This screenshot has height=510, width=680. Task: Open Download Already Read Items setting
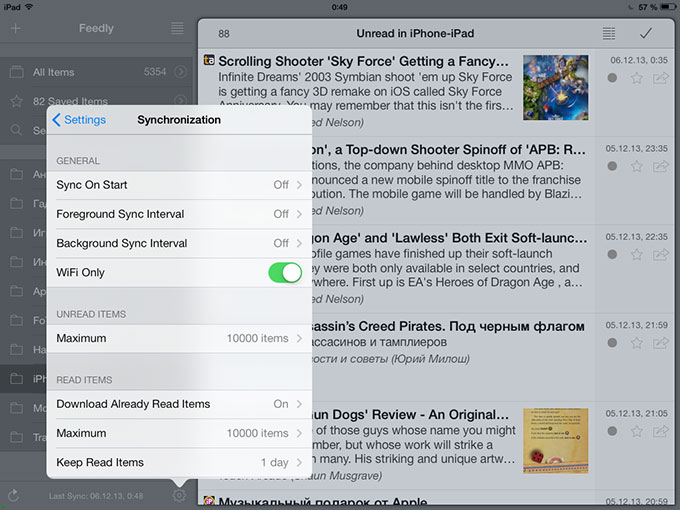tap(179, 404)
